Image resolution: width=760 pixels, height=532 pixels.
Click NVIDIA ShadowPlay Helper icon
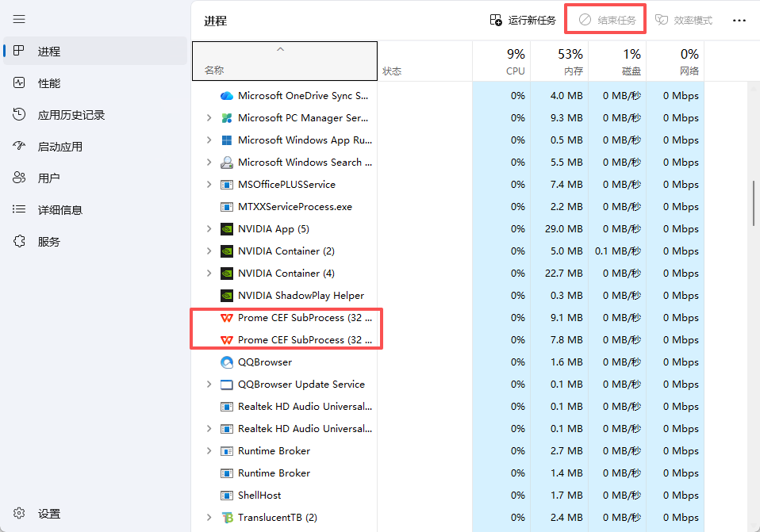226,296
